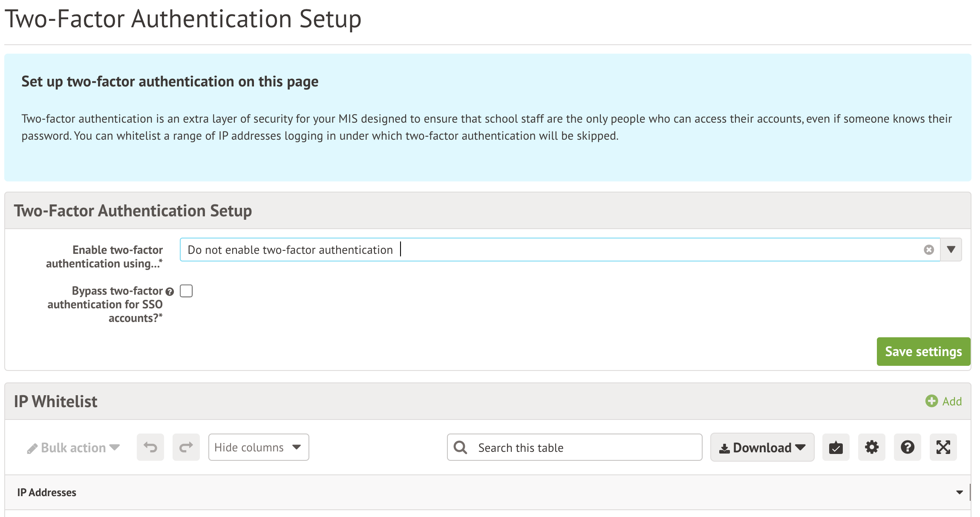
Task: Expand table to fullscreen icon
Action: click(x=943, y=447)
